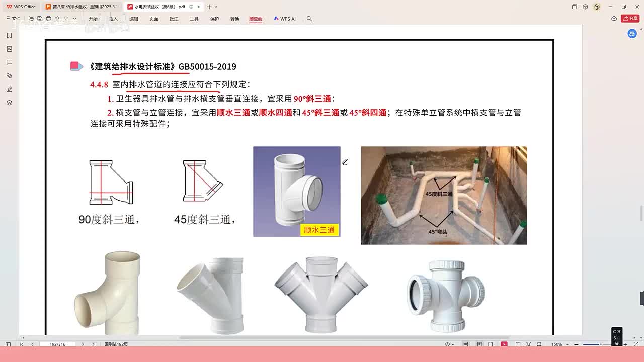Viewport: 644px width, 362px height.
Task: Click the red 分享 share button
Action: pos(630,19)
